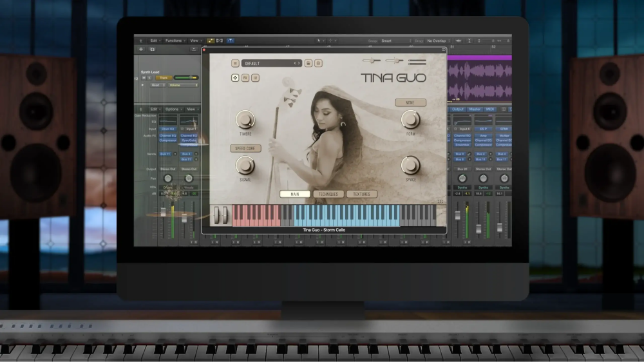Adjust the first top-right plugin slider

pyautogui.click(x=372, y=61)
